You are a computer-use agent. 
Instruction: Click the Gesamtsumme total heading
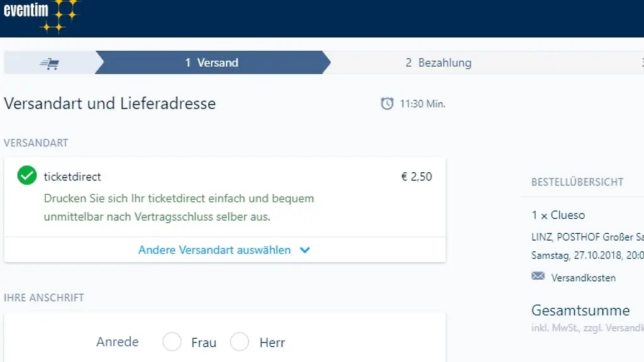coord(580,310)
